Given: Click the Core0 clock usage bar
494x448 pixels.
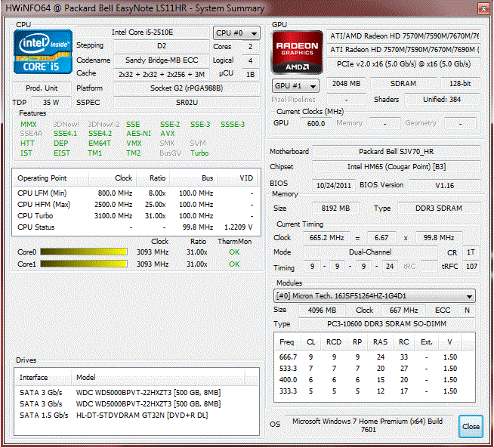Looking at the screenshot, I should (84, 252).
